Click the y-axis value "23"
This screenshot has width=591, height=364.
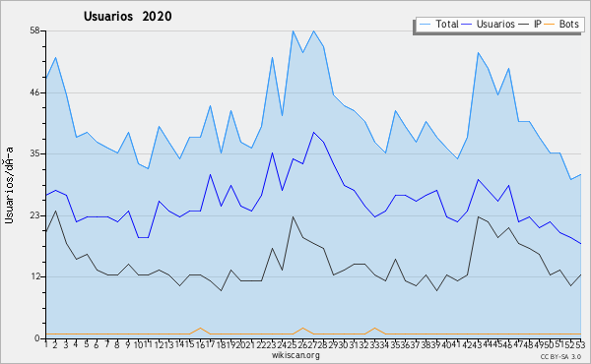[x=34, y=215]
